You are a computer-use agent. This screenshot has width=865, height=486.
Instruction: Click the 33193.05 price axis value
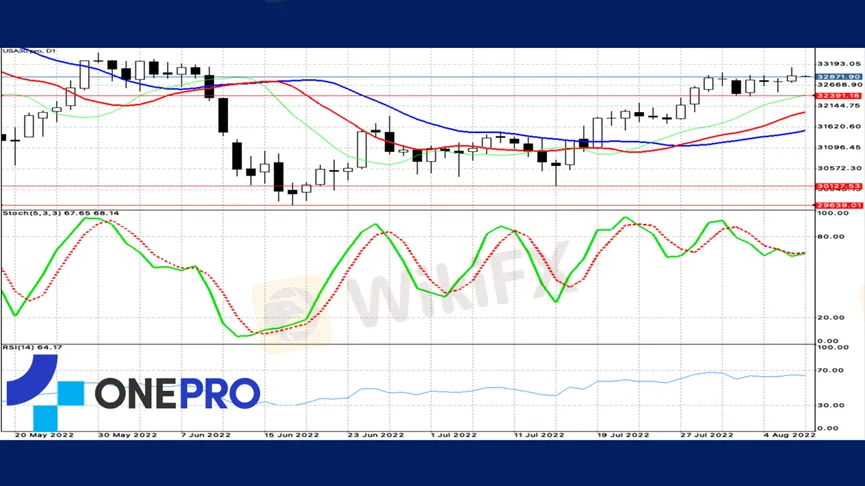point(834,63)
